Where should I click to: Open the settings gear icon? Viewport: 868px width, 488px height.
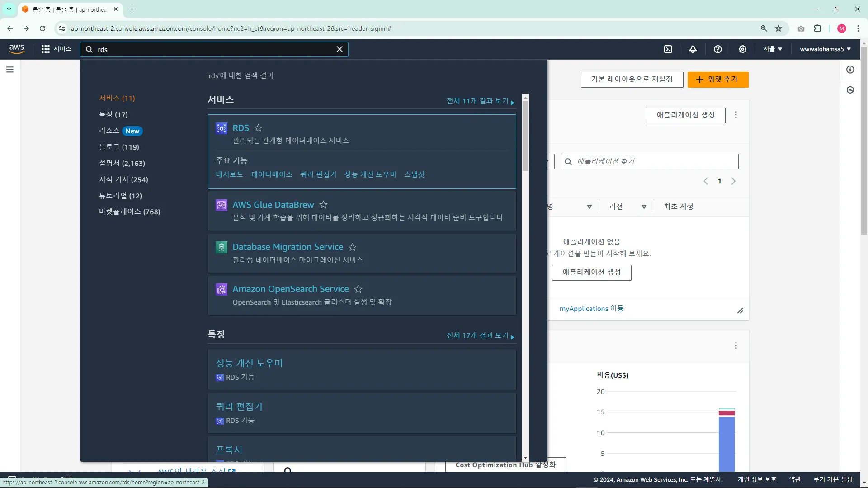tap(742, 49)
